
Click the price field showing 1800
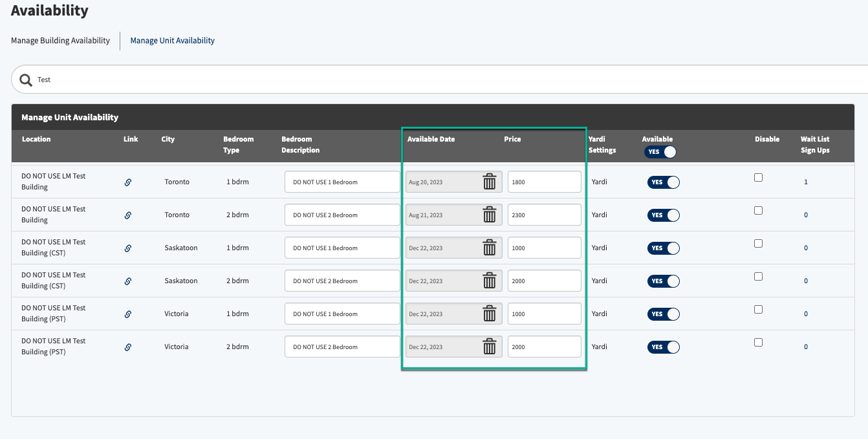pos(545,182)
